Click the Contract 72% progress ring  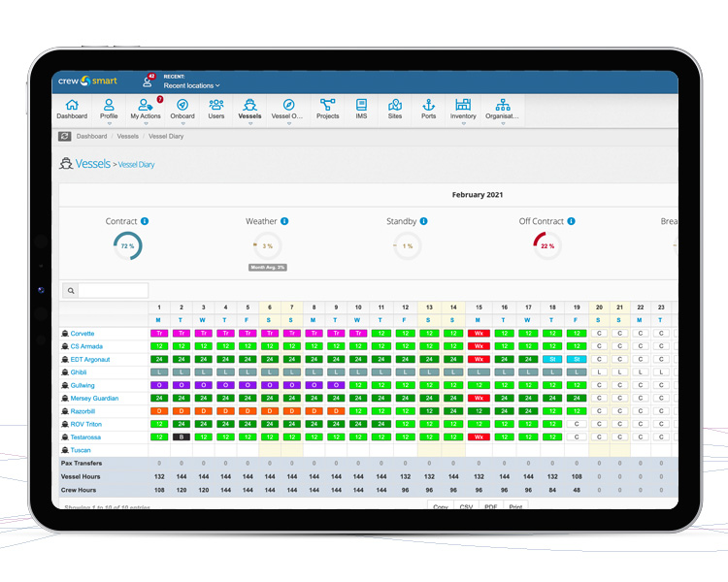click(127, 246)
